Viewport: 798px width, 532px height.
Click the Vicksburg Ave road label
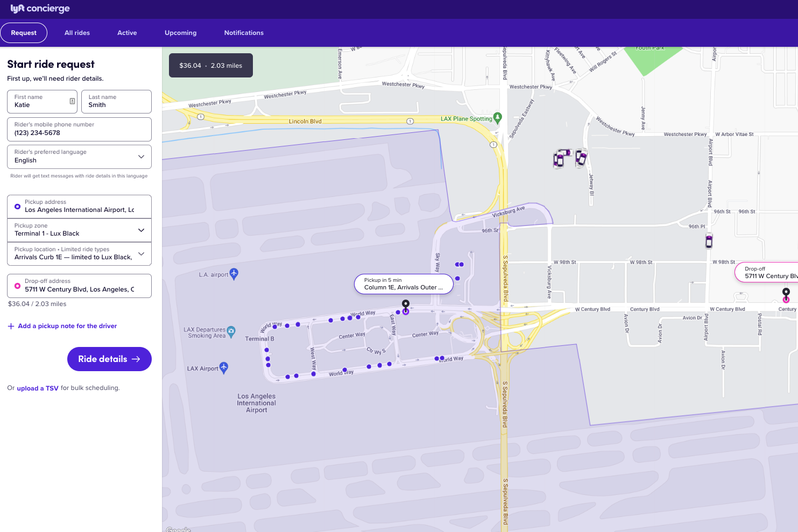(509, 212)
